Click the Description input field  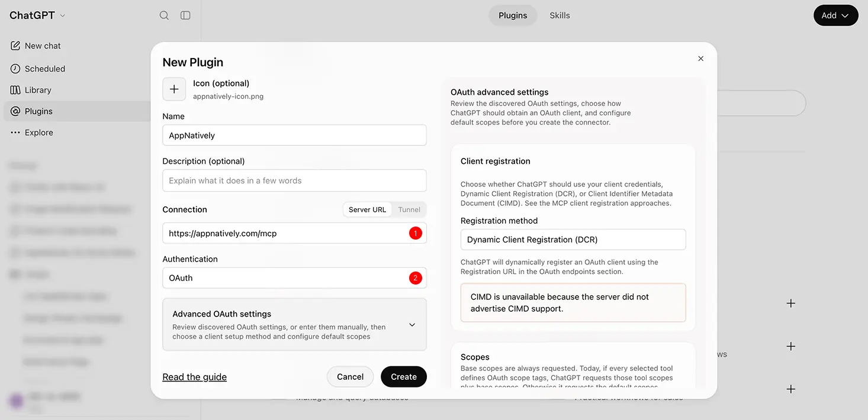click(x=294, y=180)
